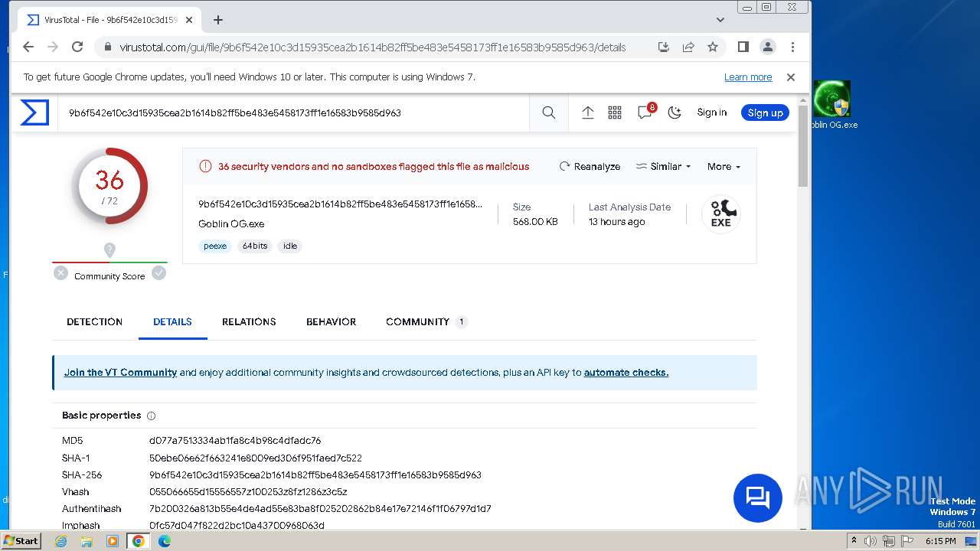Viewport: 980px width, 551px height.
Task: Click the Basic properties info icon
Action: (x=151, y=416)
